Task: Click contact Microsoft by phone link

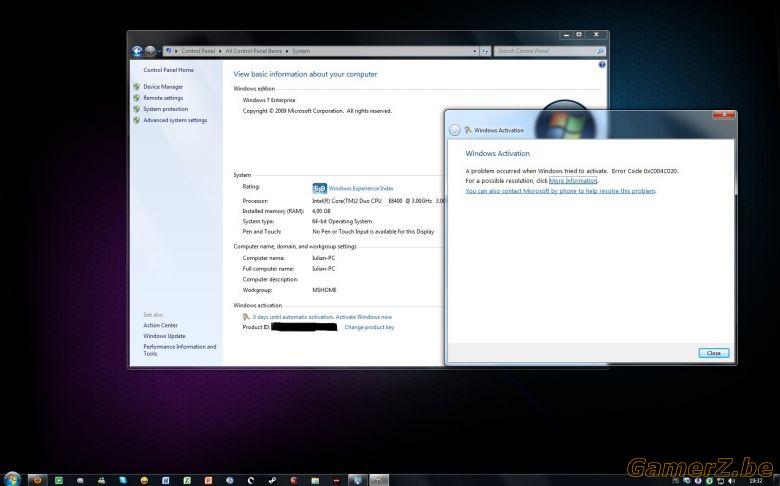Action: (x=560, y=191)
